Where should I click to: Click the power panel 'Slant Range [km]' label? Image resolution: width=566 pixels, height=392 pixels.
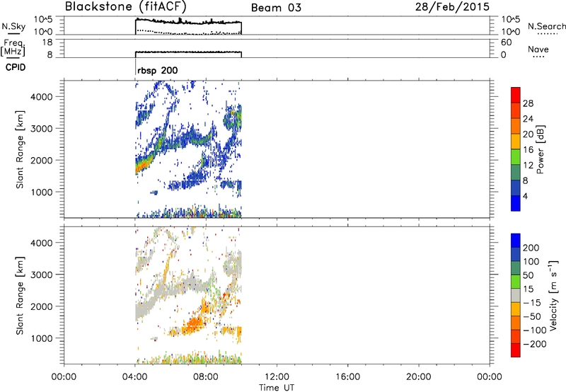[20, 149]
